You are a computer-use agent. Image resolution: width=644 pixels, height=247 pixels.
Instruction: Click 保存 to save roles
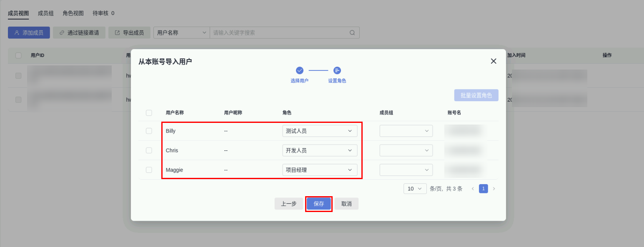tap(319, 204)
